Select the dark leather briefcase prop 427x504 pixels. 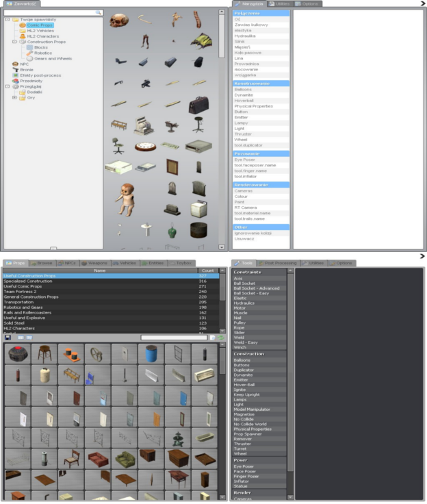click(198, 105)
